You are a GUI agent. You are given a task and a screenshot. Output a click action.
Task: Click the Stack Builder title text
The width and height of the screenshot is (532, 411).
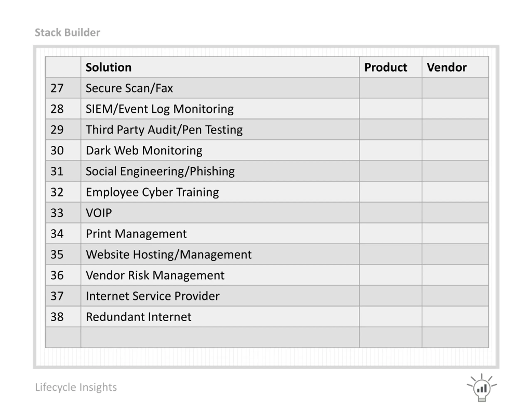[68, 32]
